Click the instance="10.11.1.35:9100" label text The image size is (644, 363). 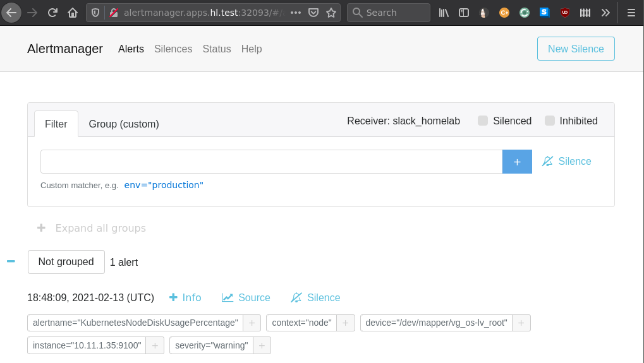(87, 345)
